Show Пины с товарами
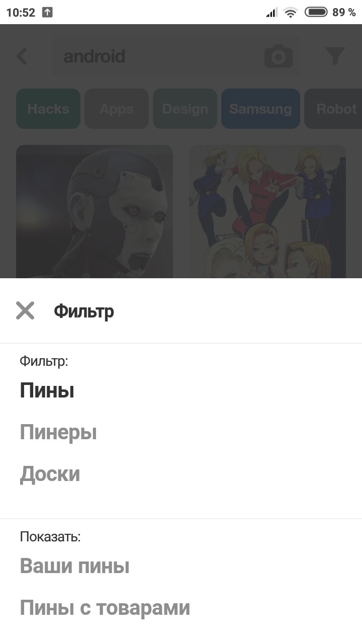The height and width of the screenshot is (644, 362). coord(105,608)
